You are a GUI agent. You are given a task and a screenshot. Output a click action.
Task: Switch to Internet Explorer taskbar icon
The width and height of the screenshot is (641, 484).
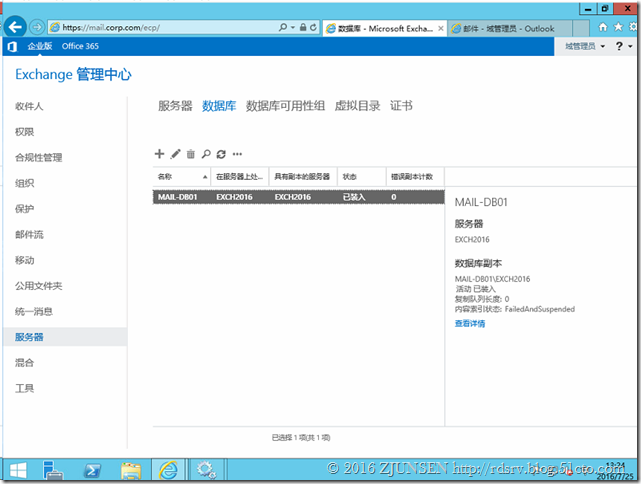click(x=168, y=470)
